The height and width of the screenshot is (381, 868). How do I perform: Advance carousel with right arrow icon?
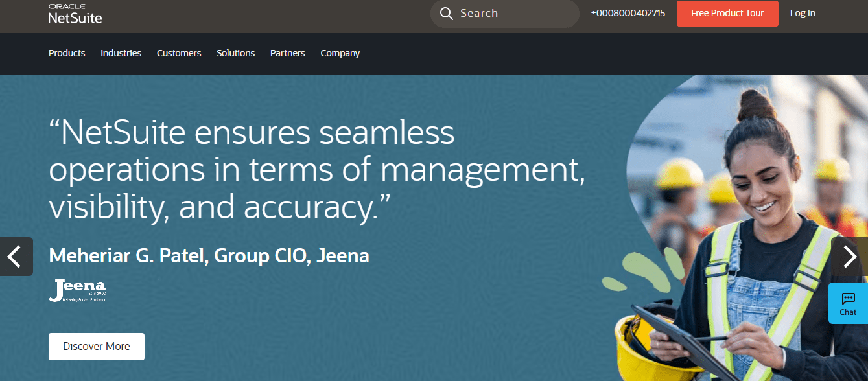click(x=851, y=257)
